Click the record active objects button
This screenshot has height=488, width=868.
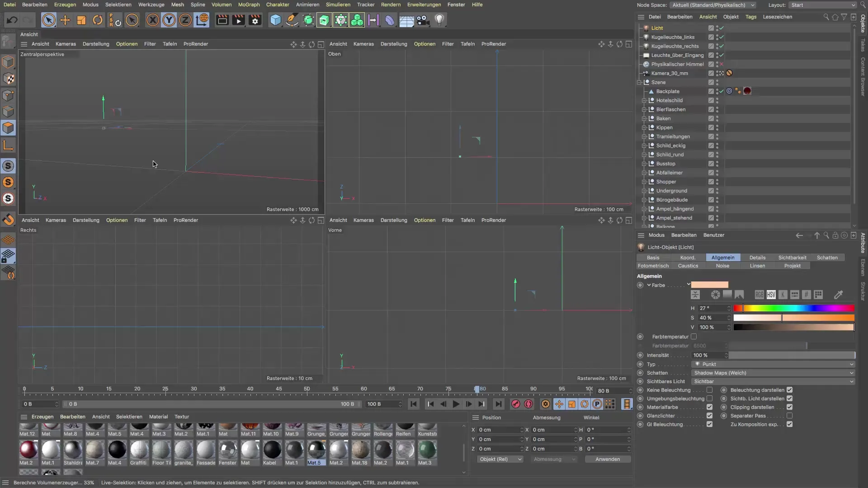pos(515,404)
